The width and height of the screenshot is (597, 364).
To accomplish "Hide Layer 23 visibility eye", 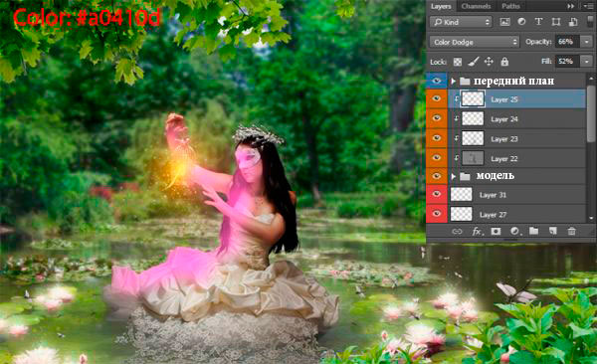I will click(437, 138).
